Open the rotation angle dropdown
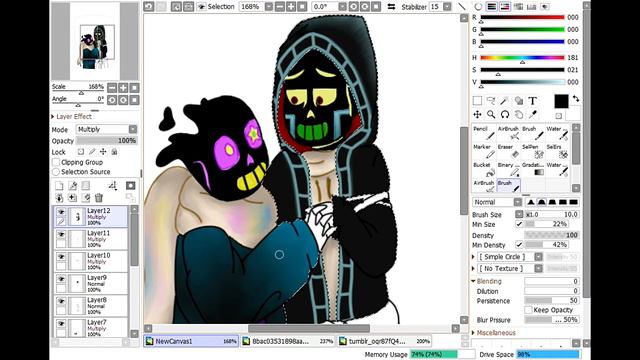Image resolution: width=640 pixels, height=360 pixels. tap(342, 7)
